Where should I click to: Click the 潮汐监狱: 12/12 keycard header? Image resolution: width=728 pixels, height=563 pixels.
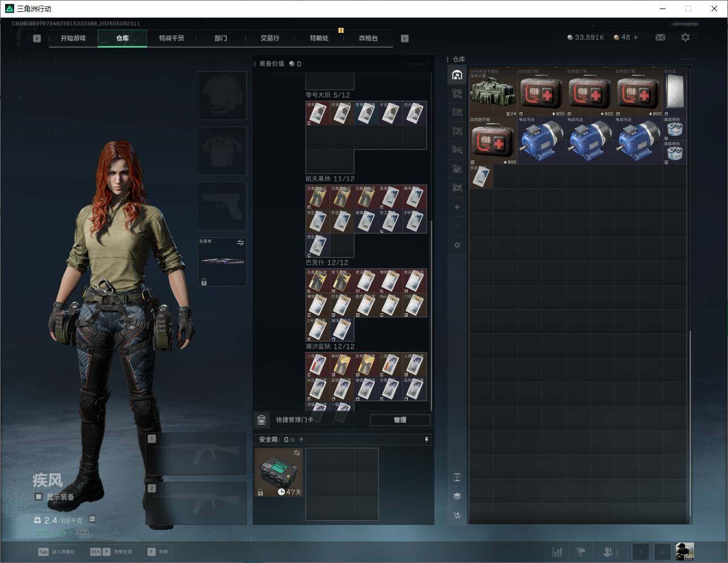pyautogui.click(x=330, y=347)
